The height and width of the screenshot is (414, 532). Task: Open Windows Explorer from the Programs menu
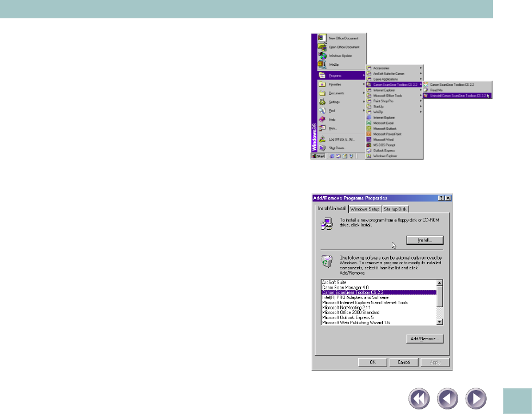coord(394,156)
